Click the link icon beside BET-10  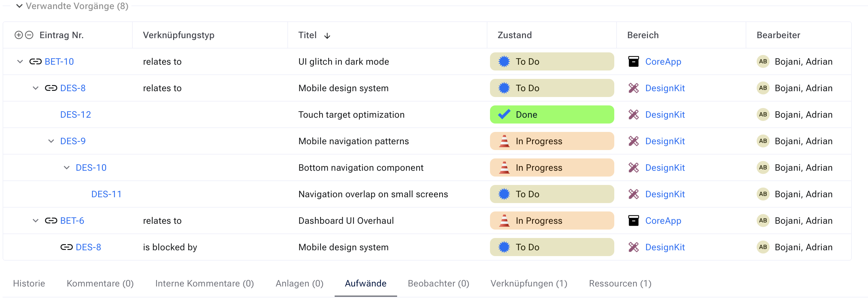coord(35,62)
